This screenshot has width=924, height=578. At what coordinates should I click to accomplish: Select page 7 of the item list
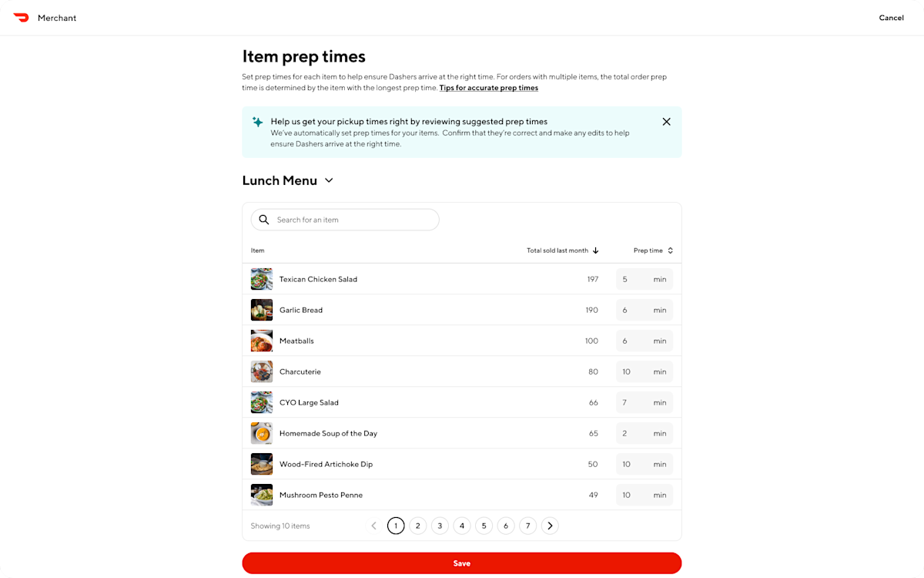coord(527,525)
